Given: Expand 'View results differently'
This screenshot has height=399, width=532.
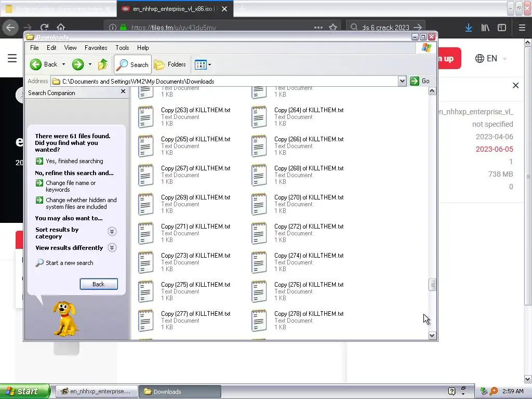Looking at the screenshot, I should click(x=112, y=248).
